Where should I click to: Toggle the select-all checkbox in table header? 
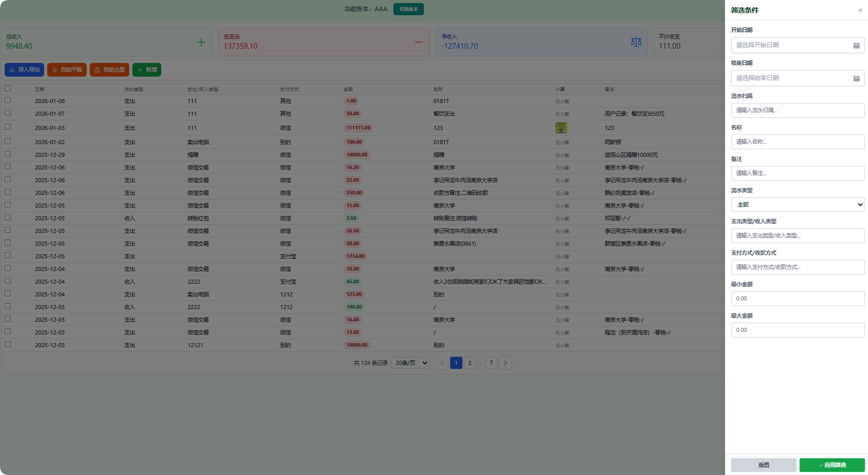click(x=8, y=88)
